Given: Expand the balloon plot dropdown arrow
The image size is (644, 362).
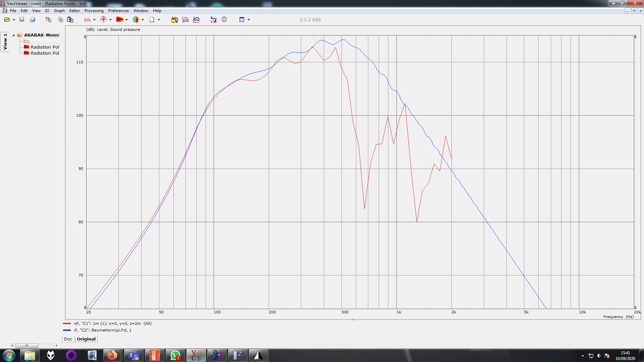Looking at the screenshot, I should pos(143,20).
